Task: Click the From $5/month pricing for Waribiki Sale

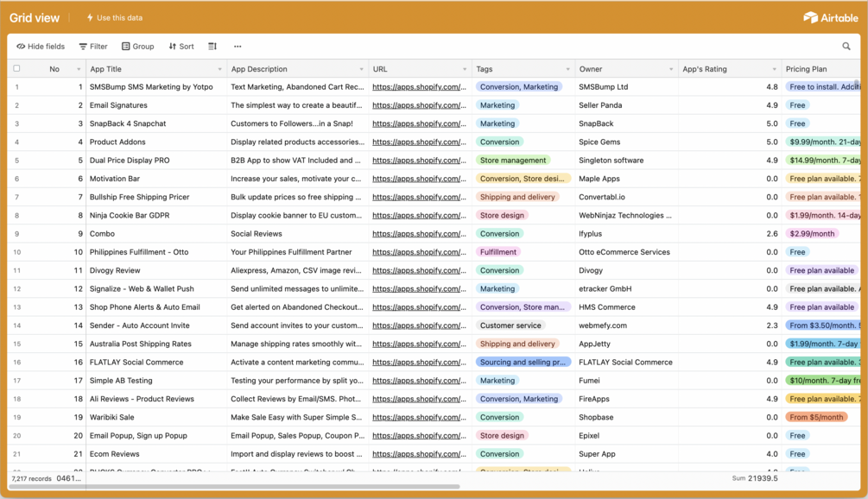Action: tap(816, 417)
